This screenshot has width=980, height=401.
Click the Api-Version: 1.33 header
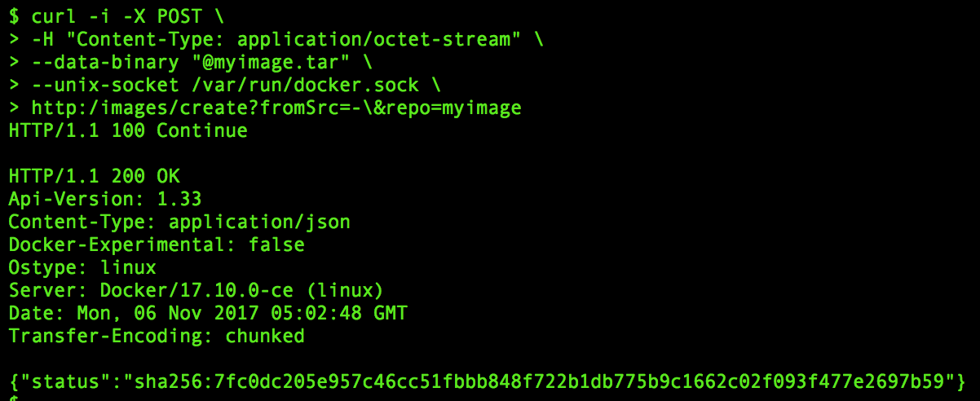(105, 199)
